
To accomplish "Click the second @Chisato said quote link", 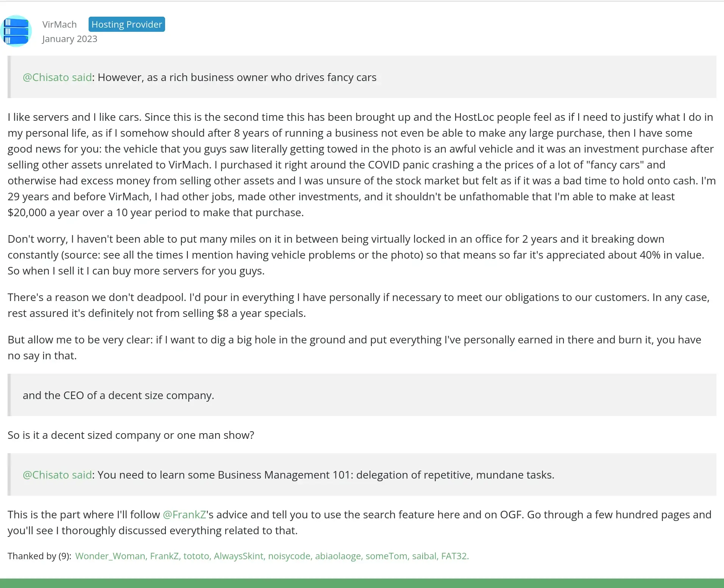I will pyautogui.click(x=57, y=475).
